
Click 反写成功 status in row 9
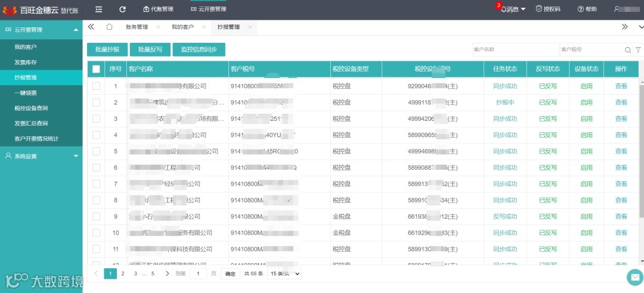pyautogui.click(x=505, y=216)
